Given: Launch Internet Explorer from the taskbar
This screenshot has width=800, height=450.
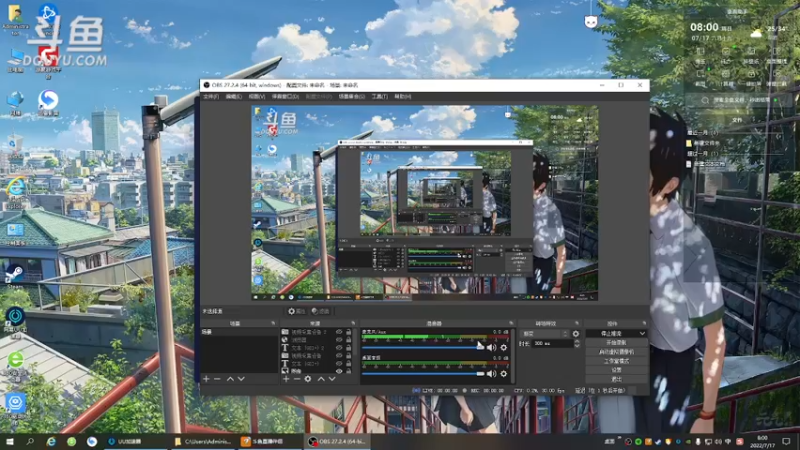Looking at the screenshot, I should [x=51, y=441].
